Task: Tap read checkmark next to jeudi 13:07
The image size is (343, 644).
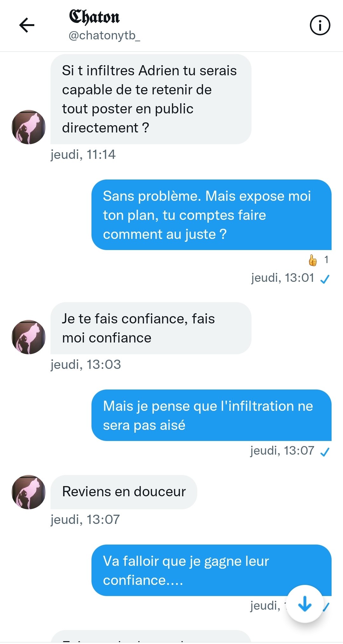Action: tap(325, 452)
